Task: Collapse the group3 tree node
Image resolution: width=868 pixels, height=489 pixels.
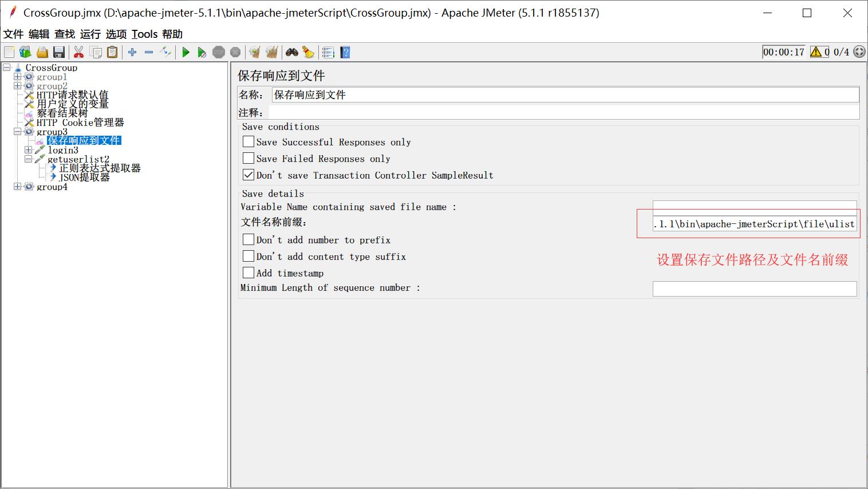Action: (17, 132)
